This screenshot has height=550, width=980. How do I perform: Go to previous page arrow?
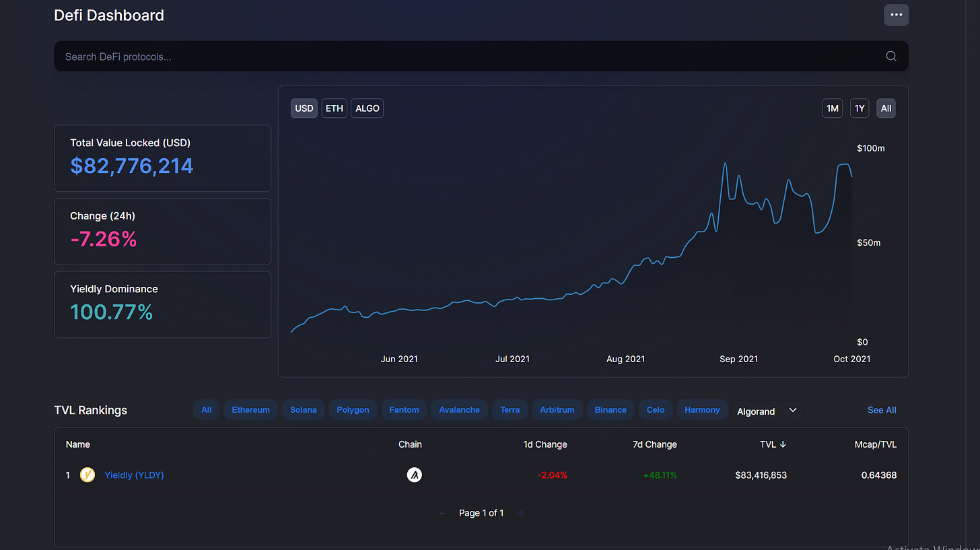click(442, 513)
